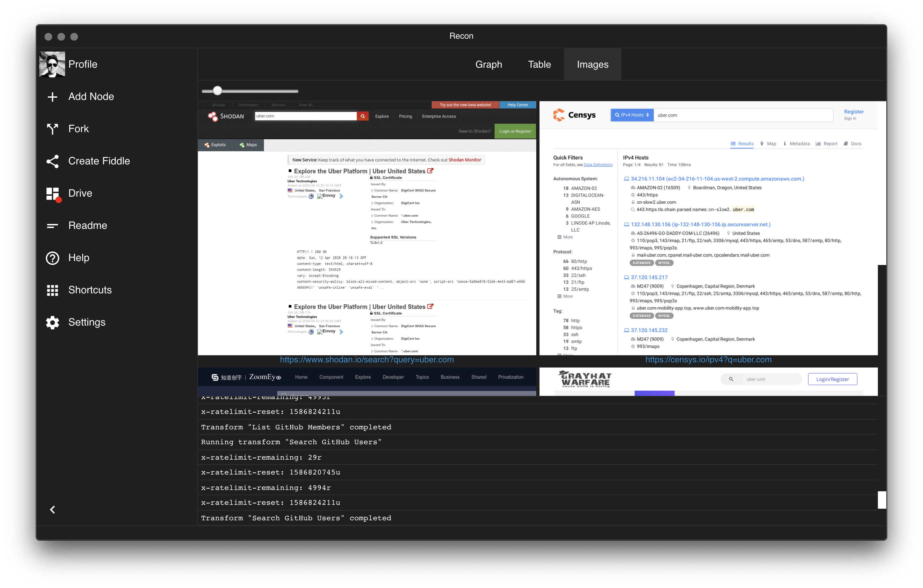Click the Censys results screenshot thumbnail
Image resolution: width=923 pixels, height=588 pixels.
(708, 228)
